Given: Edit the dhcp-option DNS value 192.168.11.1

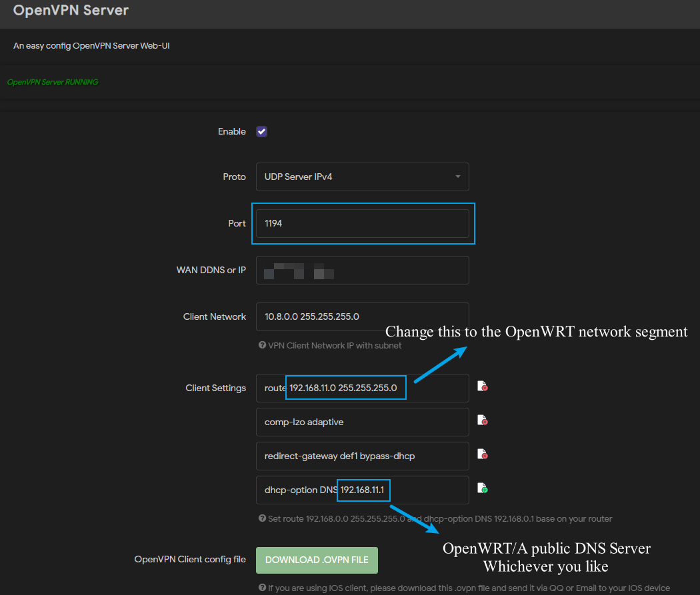Looking at the screenshot, I should (363, 490).
